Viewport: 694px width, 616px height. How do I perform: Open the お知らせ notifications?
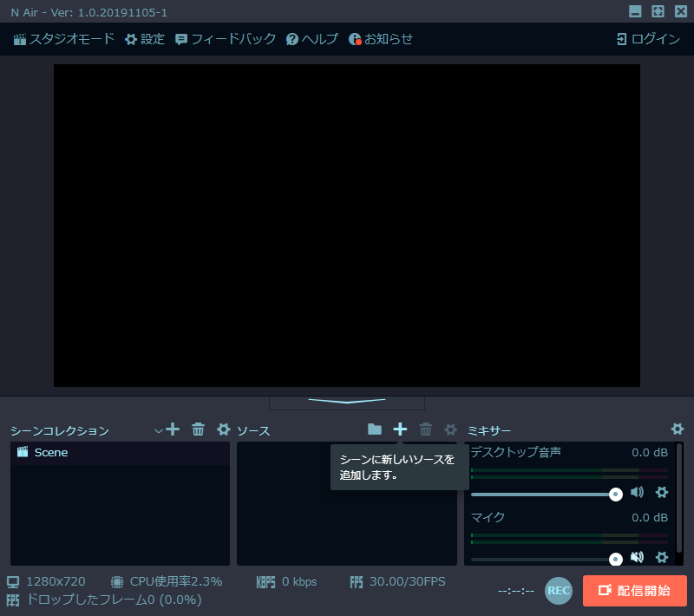point(380,38)
